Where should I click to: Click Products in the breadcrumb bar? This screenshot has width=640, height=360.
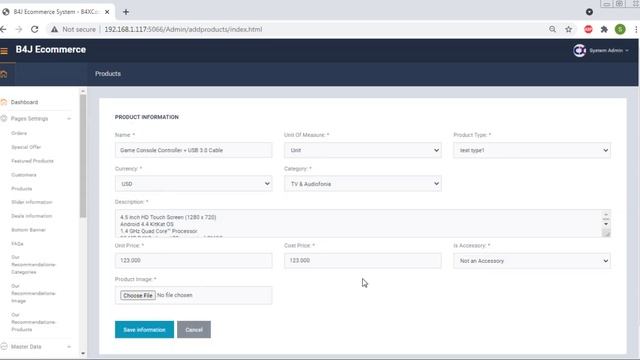coord(108,74)
